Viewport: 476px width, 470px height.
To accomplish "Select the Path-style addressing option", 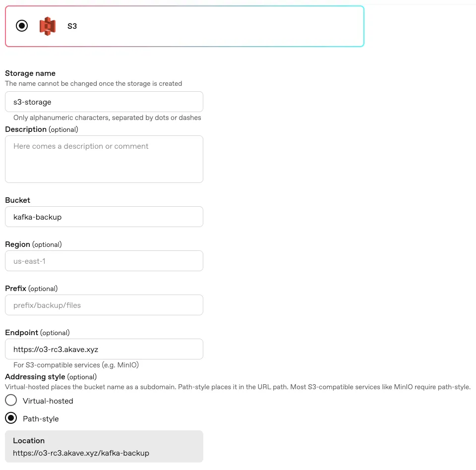I will pyautogui.click(x=11, y=418).
